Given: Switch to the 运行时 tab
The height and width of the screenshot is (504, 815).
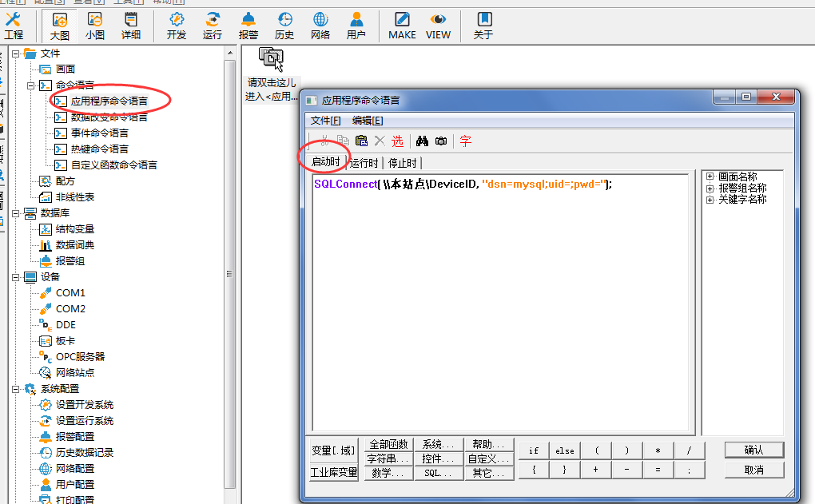Looking at the screenshot, I should (364, 163).
